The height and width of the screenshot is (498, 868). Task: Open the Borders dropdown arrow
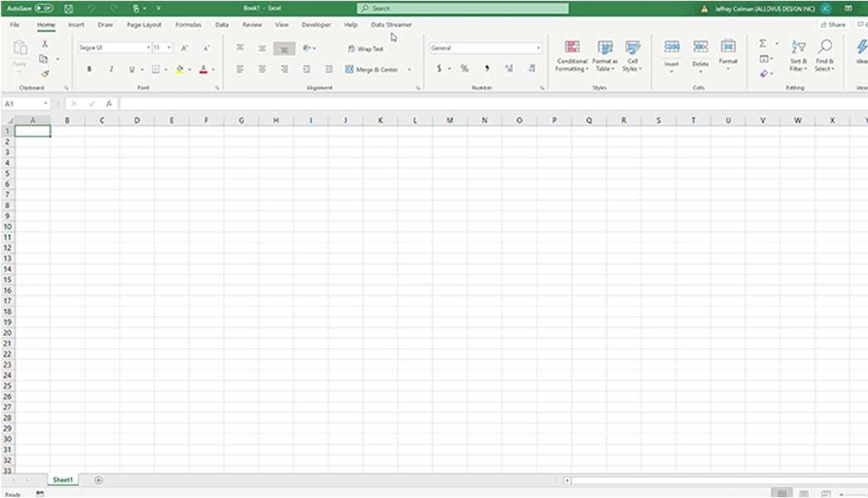[165, 69]
